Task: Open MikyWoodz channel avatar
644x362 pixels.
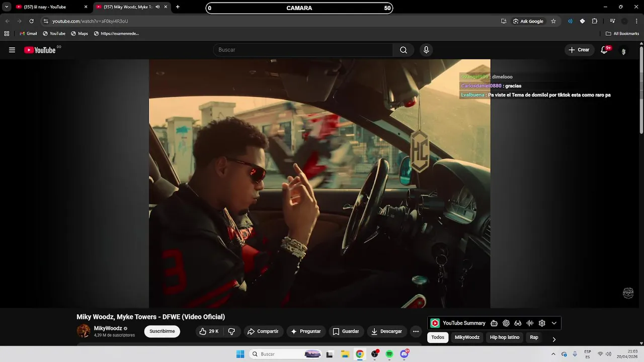Action: click(84, 331)
